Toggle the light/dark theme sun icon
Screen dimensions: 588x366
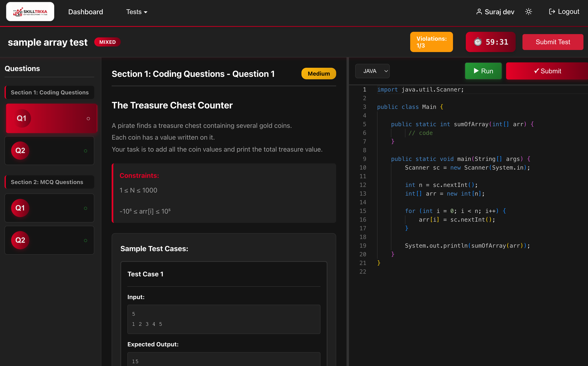[528, 12]
